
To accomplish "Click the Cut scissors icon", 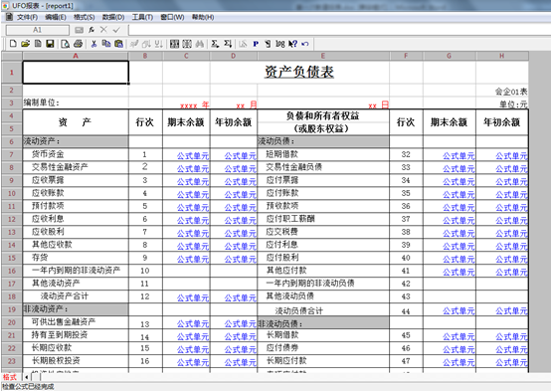I will coord(93,44).
